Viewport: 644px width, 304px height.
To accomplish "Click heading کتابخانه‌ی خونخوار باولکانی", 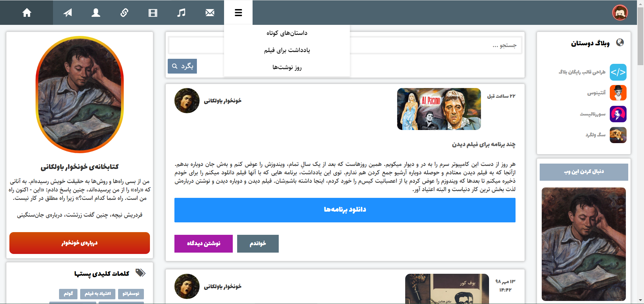I will (x=80, y=167).
